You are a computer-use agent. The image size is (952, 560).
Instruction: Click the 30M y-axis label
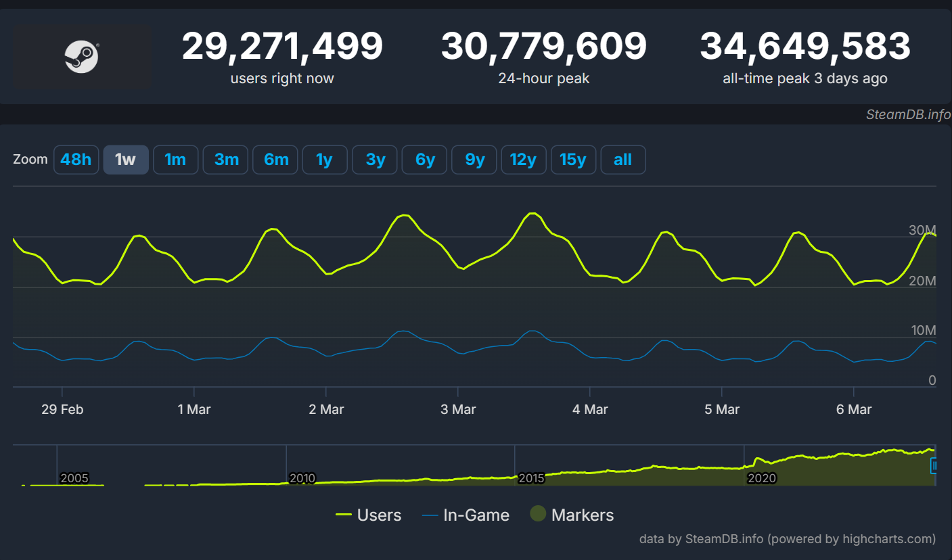tap(922, 231)
